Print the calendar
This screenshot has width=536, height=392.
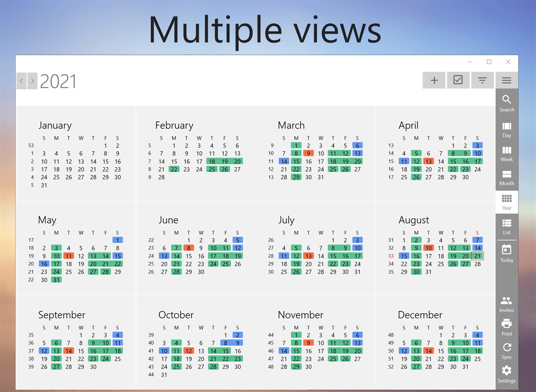tap(507, 327)
